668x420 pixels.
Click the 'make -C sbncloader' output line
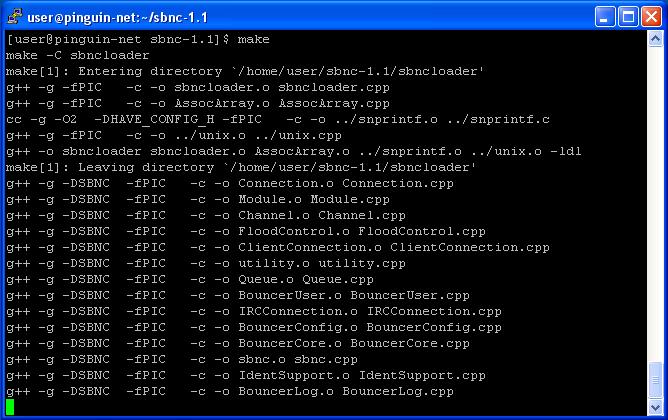(78, 55)
